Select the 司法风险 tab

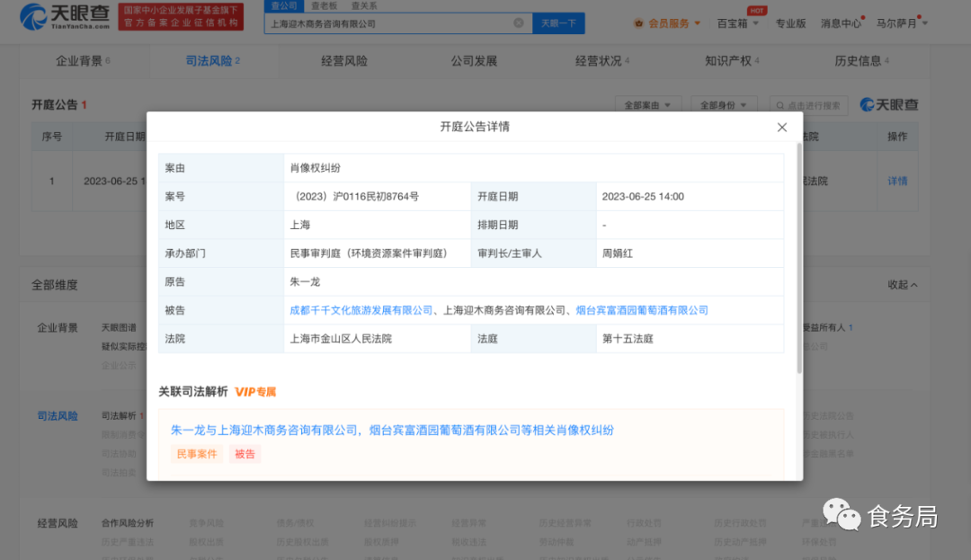pos(212,60)
